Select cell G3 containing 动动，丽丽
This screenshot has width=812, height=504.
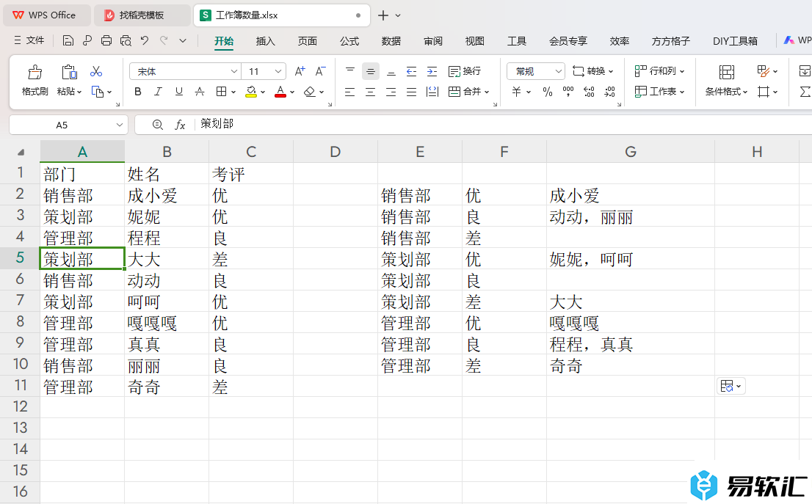pos(630,217)
